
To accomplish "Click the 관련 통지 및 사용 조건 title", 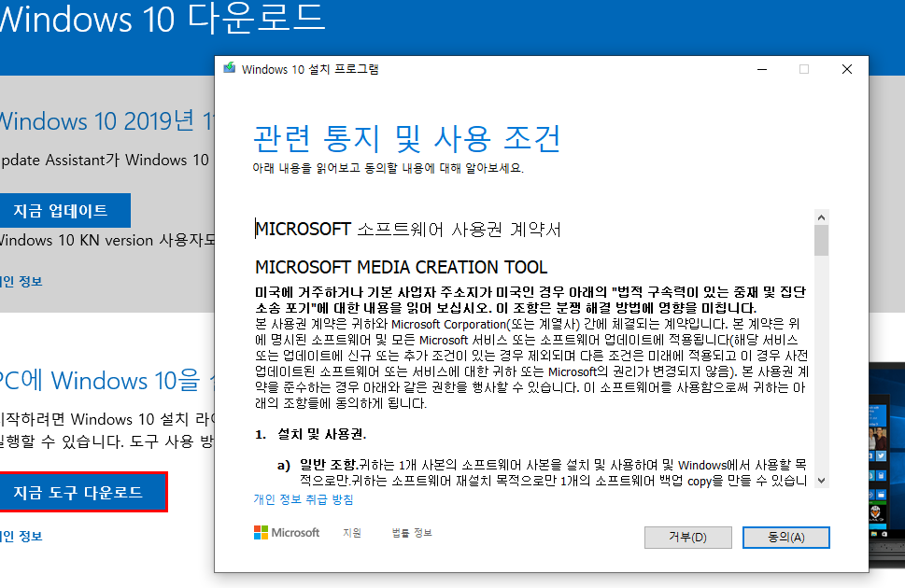I will [407, 138].
